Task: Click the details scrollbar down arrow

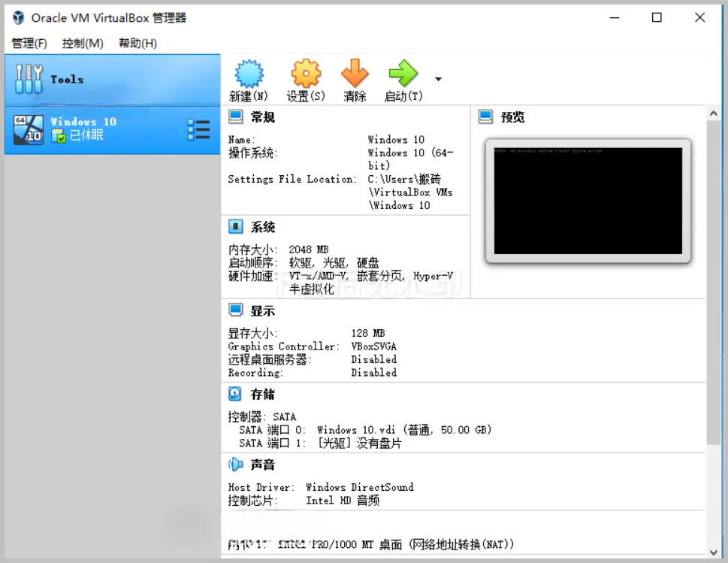Action: 714,552
